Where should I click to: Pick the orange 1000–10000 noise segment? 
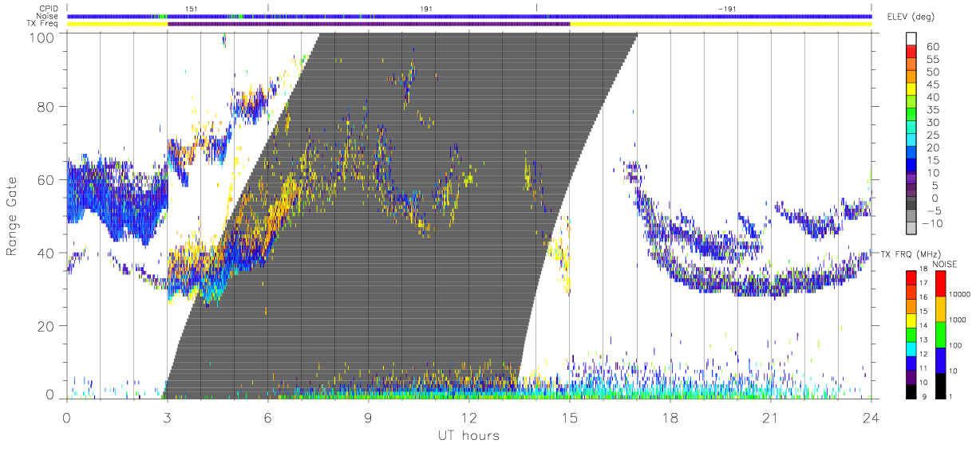941,309
